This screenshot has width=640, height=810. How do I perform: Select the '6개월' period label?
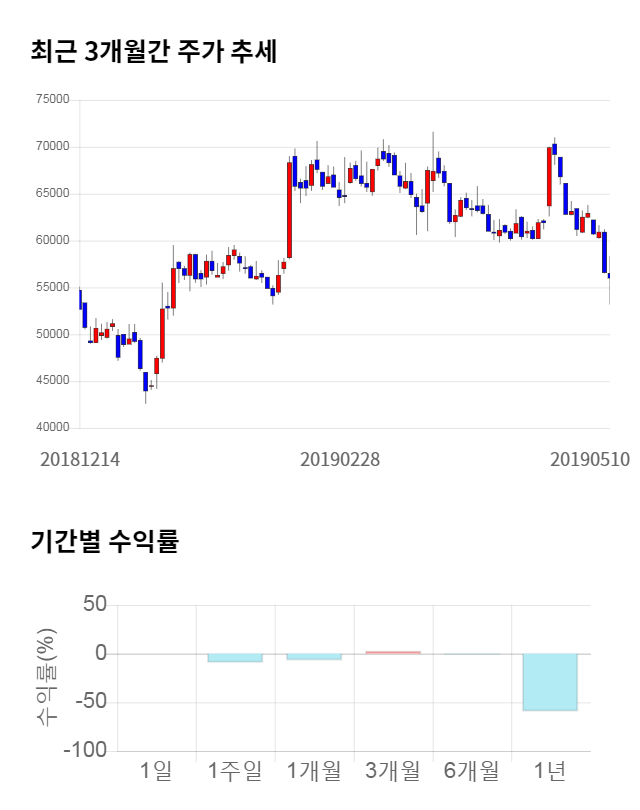[472, 771]
